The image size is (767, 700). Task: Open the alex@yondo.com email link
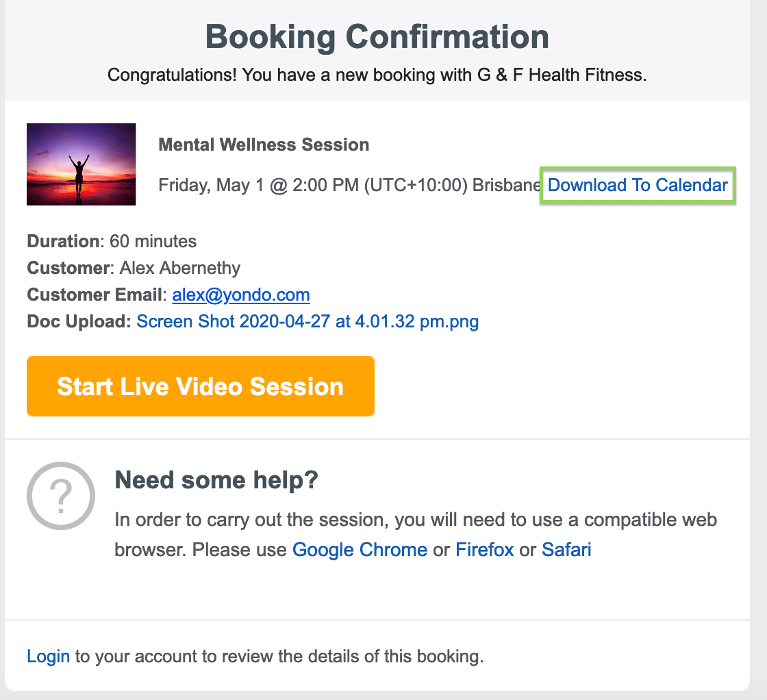pos(241,295)
